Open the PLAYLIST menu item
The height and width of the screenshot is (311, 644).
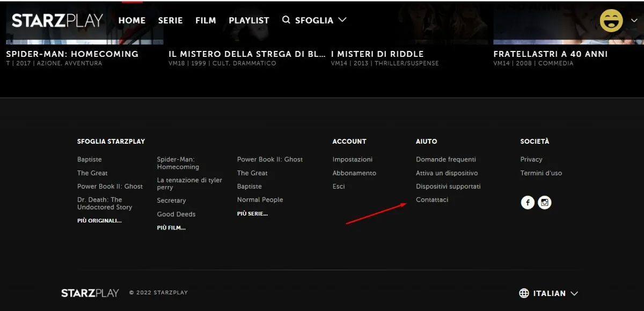coord(249,20)
